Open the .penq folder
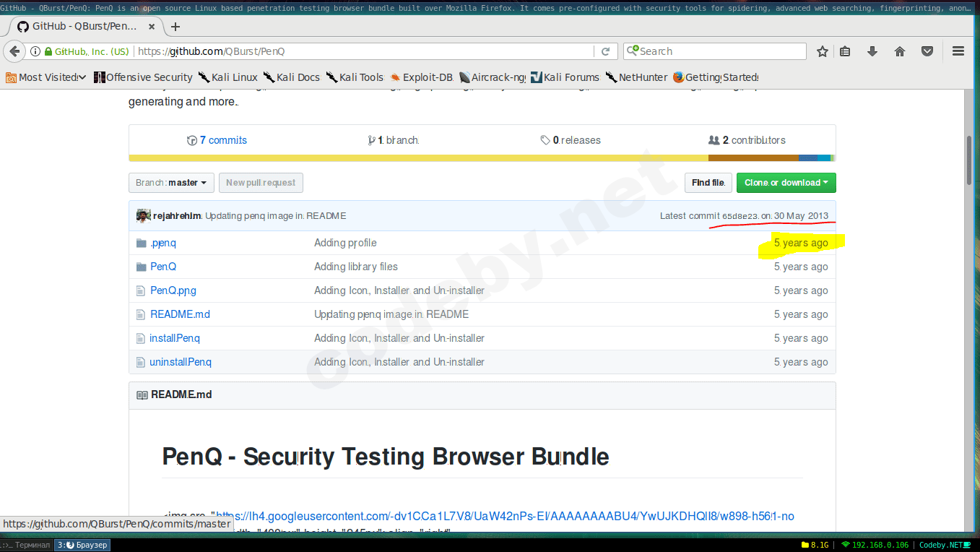 [x=163, y=243]
